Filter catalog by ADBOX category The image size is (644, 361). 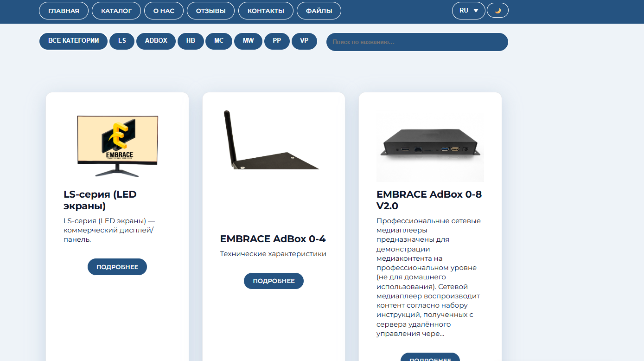click(156, 41)
